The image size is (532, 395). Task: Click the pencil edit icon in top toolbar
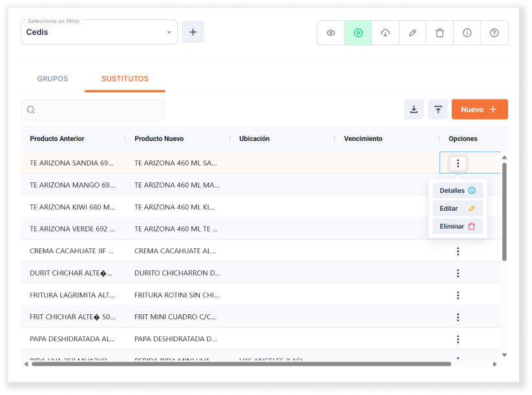click(x=412, y=32)
